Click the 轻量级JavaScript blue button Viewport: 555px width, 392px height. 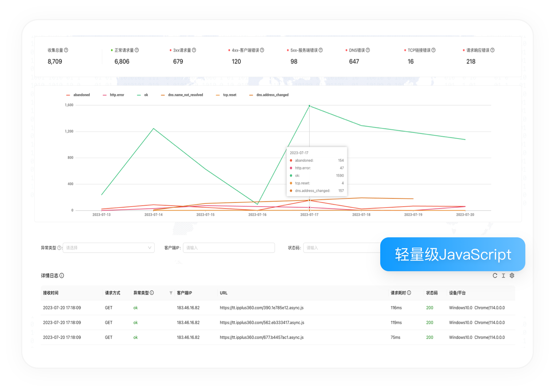(453, 254)
